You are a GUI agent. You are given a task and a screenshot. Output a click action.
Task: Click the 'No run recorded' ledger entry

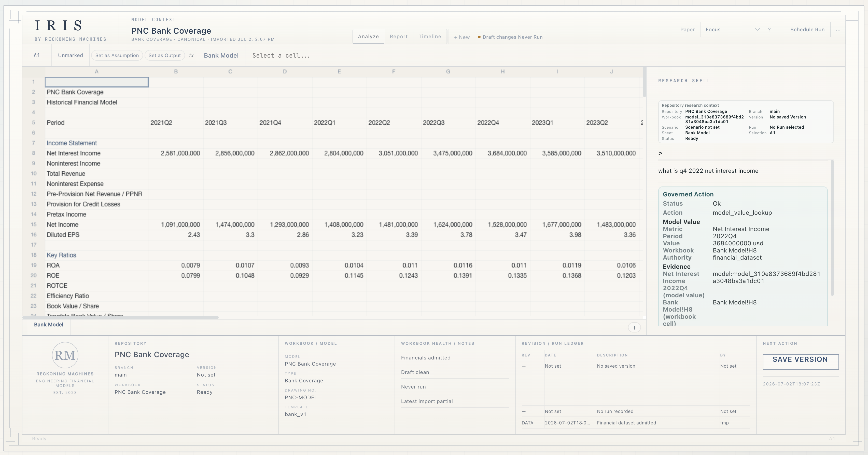(615, 411)
